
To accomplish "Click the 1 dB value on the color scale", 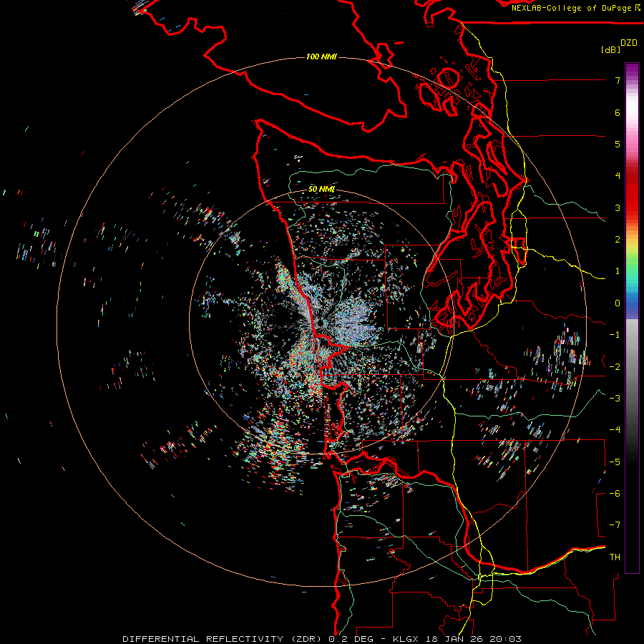I will pos(618,271).
